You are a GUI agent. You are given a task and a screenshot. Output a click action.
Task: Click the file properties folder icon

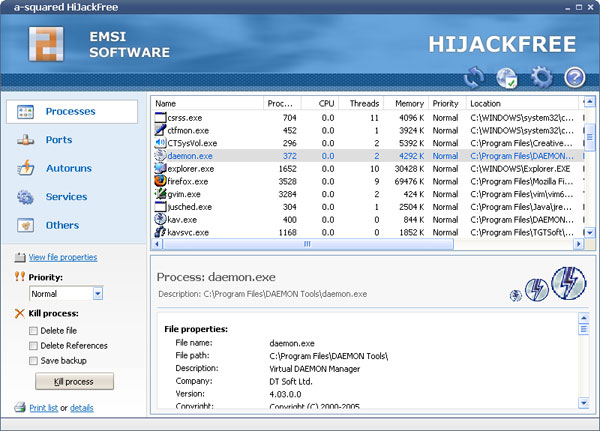click(20, 257)
